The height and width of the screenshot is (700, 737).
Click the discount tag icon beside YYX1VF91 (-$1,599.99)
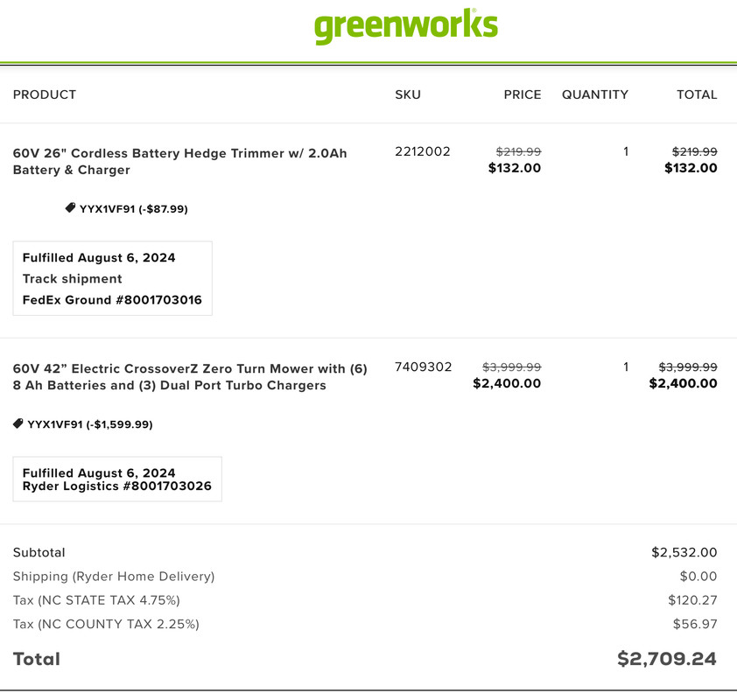(18, 423)
